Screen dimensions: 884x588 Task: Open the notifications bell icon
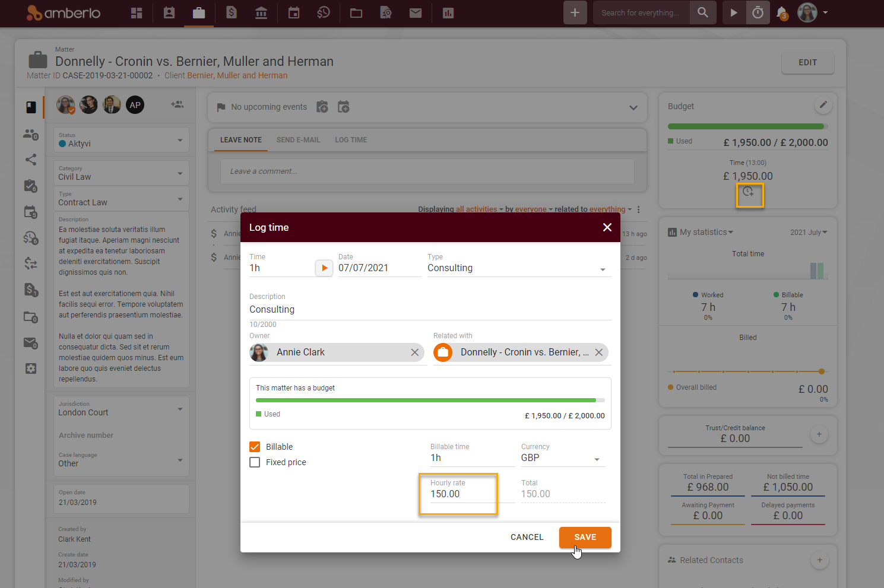pyautogui.click(x=782, y=12)
